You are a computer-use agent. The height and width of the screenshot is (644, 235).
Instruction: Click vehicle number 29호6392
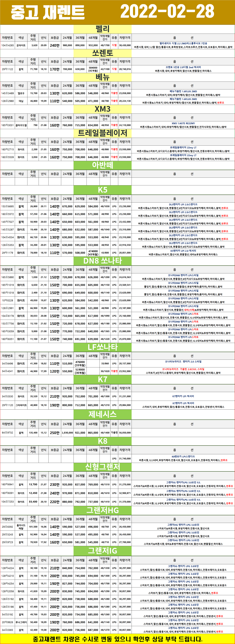point(7,527)
